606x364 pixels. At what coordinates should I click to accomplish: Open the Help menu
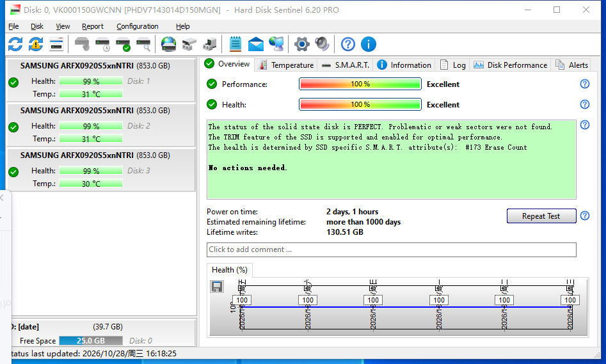(183, 26)
